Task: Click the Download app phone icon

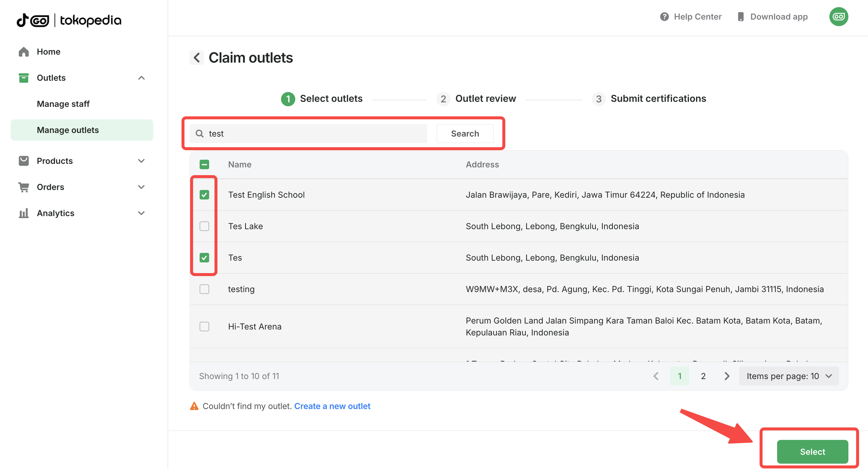Action: tap(740, 17)
